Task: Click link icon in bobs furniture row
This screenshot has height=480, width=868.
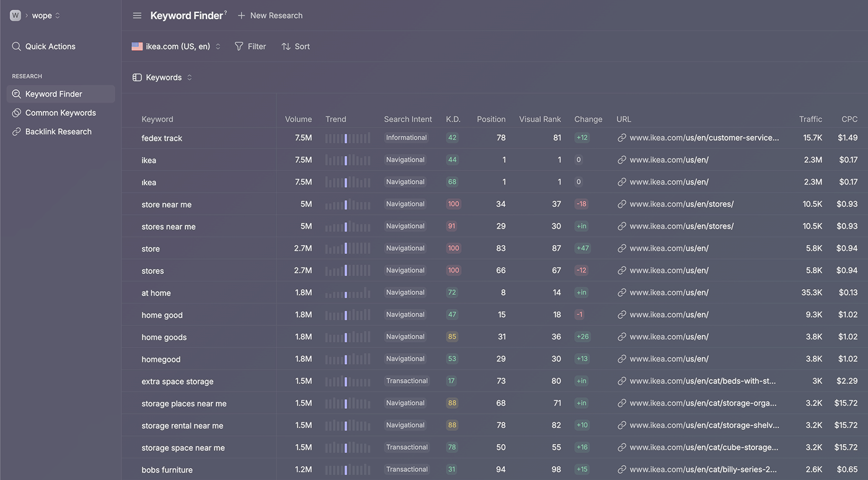Action: 622,469
